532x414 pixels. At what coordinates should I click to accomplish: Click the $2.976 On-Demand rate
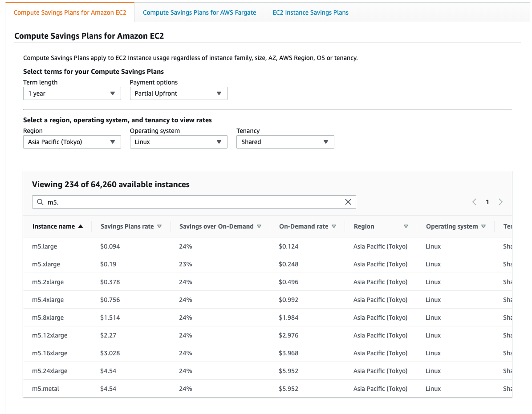click(288, 335)
